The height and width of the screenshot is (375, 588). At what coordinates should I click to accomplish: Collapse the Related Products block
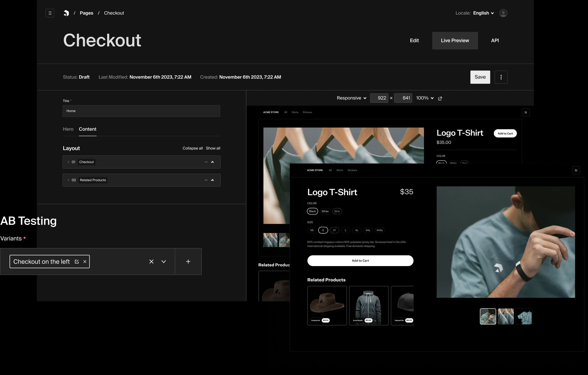tap(212, 180)
